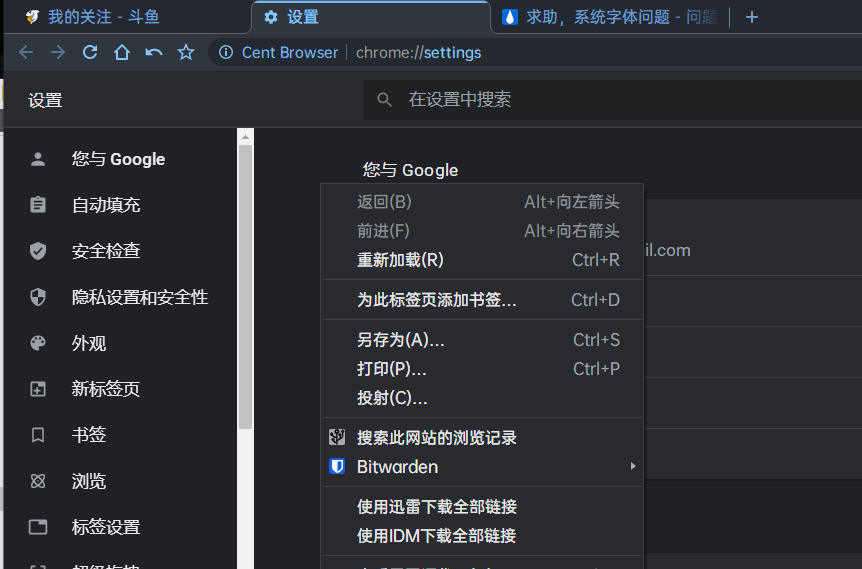This screenshot has width=862, height=569.
Task: Choose 使用IDM下载全部链接 option
Action: 437,536
